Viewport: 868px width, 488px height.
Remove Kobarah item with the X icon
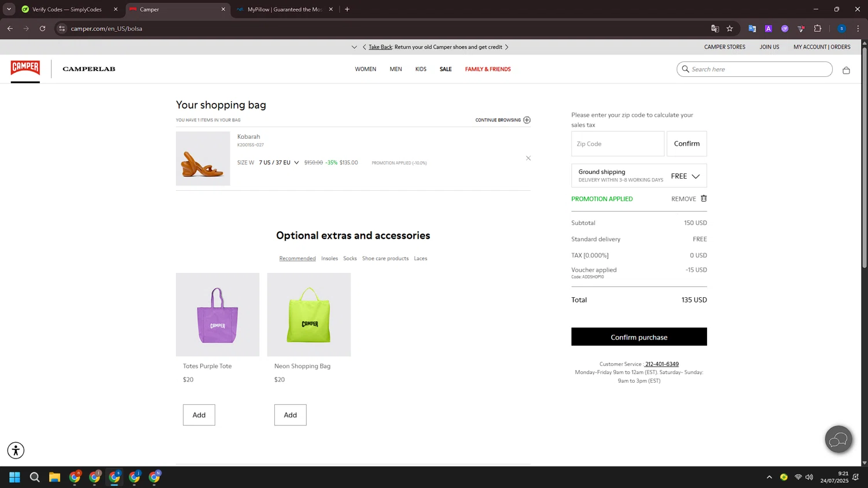528,158
